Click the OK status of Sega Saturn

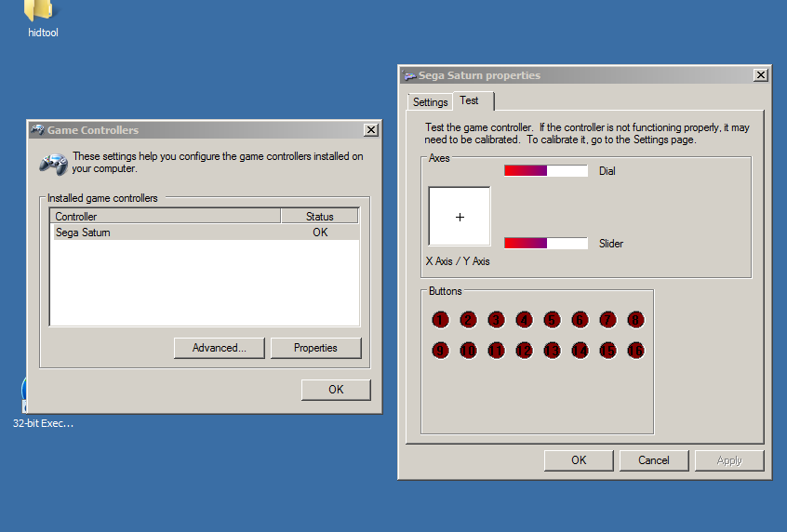point(320,233)
